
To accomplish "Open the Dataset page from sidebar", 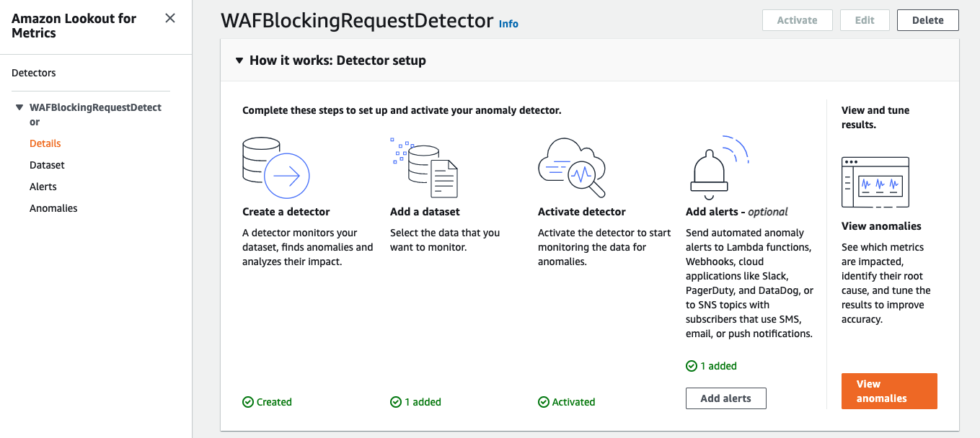I will click(47, 165).
